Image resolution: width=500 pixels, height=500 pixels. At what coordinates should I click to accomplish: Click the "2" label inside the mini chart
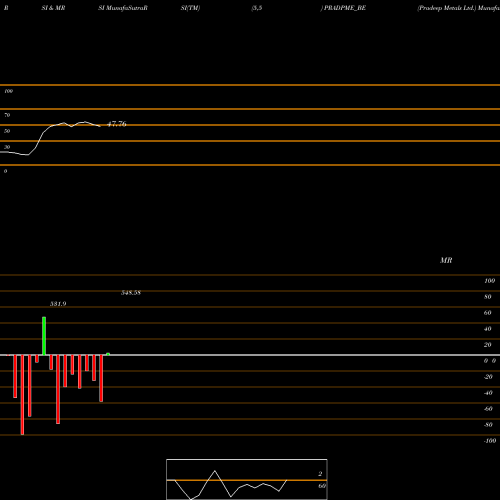[x=320, y=474]
